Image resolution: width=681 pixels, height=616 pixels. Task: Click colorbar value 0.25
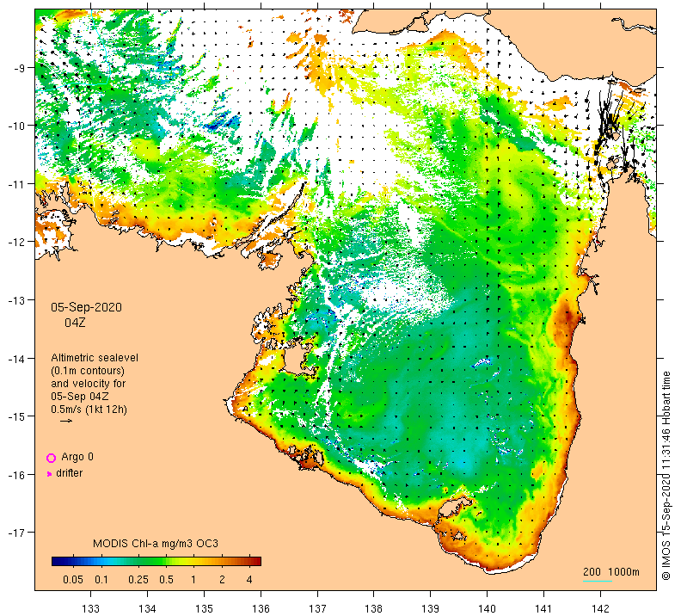[138, 580]
